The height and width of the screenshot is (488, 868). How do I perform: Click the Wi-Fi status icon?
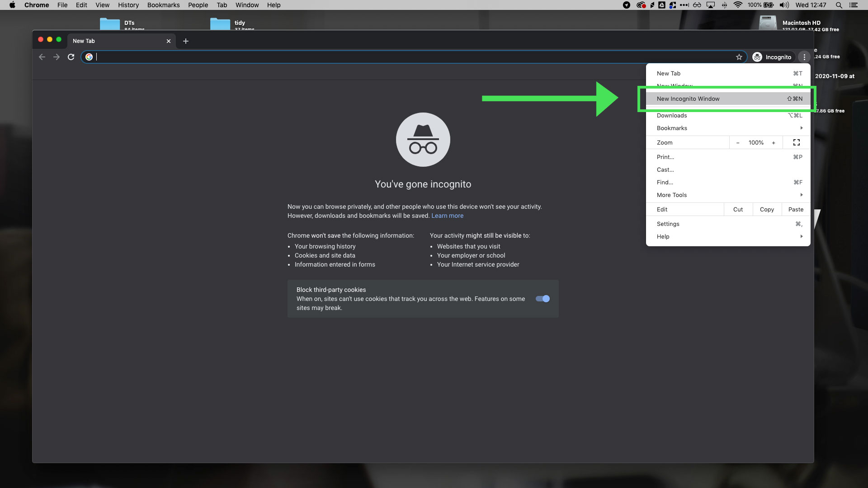[x=738, y=5]
